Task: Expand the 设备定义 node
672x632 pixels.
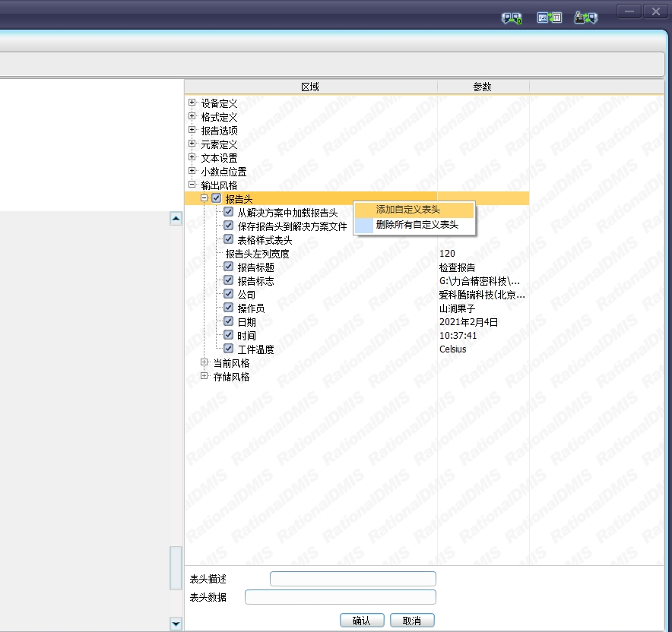Action: (192, 103)
